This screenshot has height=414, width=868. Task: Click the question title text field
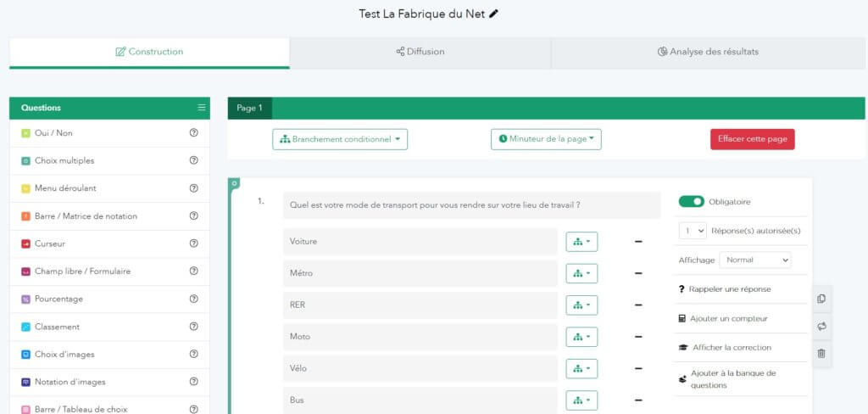(x=471, y=204)
